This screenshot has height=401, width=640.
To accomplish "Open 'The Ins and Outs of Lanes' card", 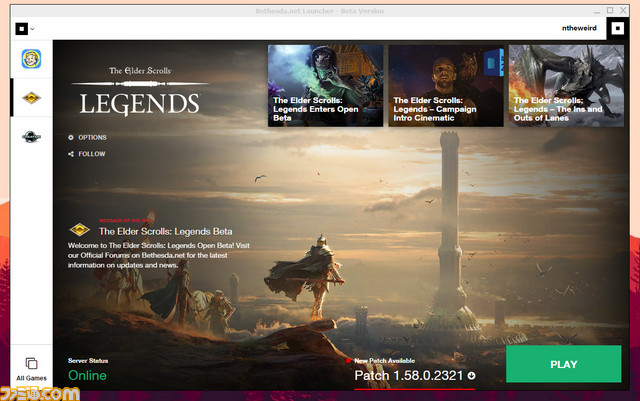I will (x=566, y=86).
